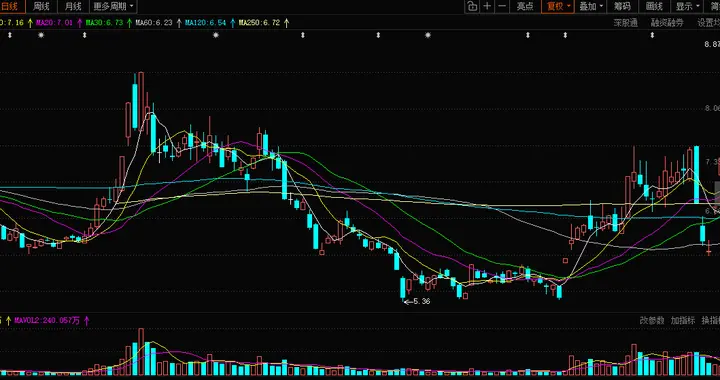Open 设置均线 moving average settings

(x=709, y=23)
